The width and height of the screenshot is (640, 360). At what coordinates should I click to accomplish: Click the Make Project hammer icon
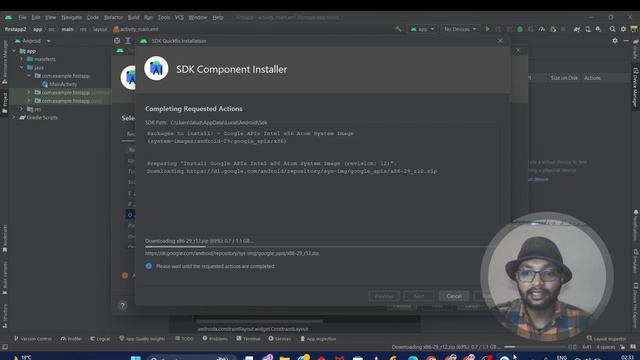398,29
